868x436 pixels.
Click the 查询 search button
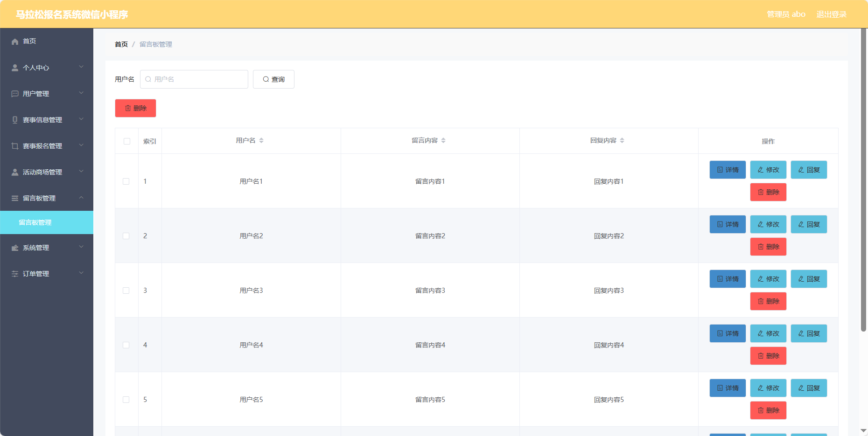273,79
